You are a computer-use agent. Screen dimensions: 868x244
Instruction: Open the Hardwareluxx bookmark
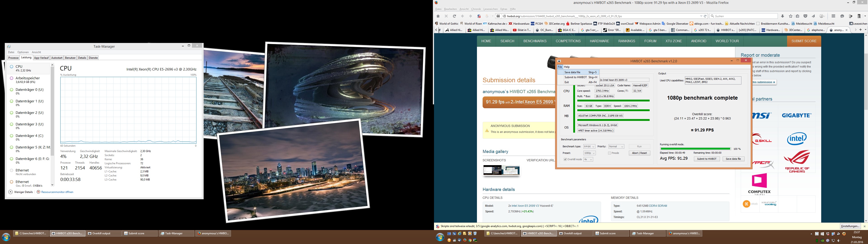pos(519,23)
